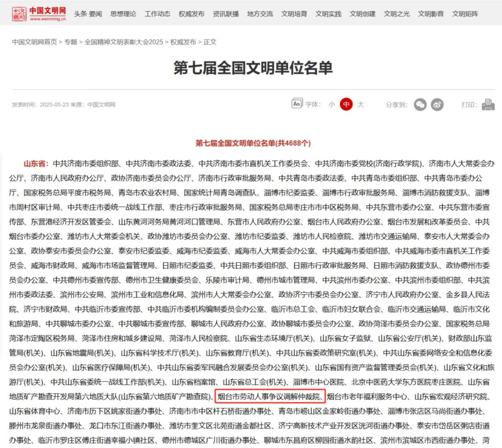Set font size to small (小)
The height and width of the screenshot is (448, 502).
(x=332, y=105)
